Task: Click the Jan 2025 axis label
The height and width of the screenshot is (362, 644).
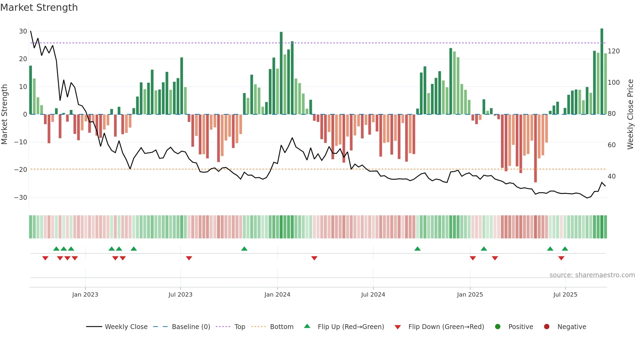Action: coord(470,295)
